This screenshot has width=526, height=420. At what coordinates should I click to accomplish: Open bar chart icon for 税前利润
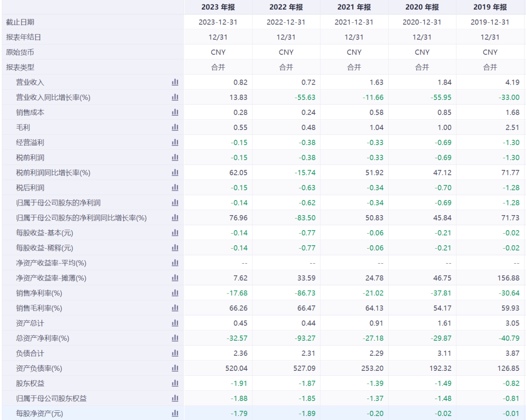tap(175, 158)
